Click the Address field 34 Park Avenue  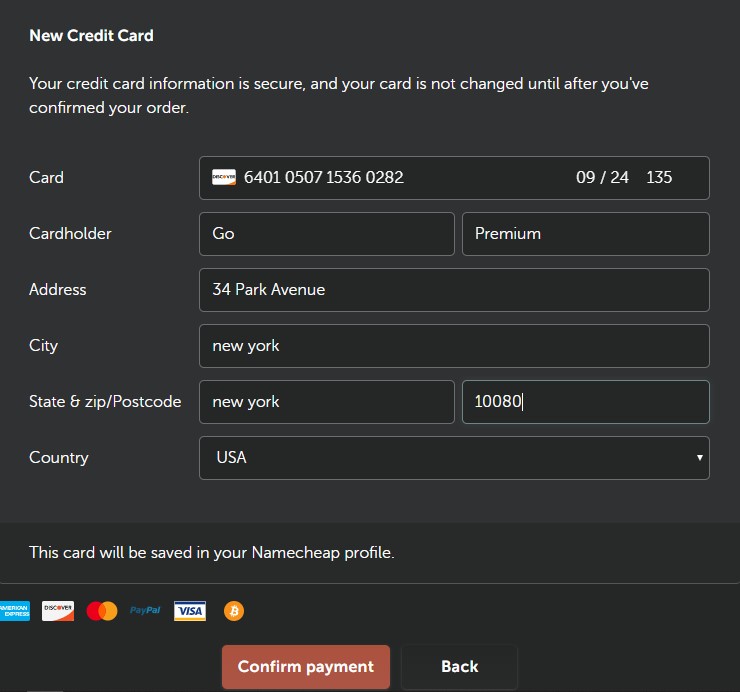click(x=454, y=290)
